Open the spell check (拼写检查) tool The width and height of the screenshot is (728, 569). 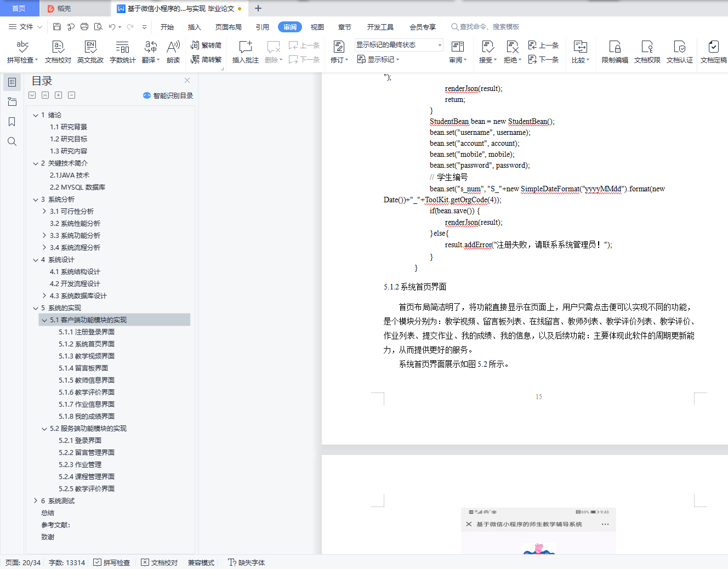[x=22, y=52]
